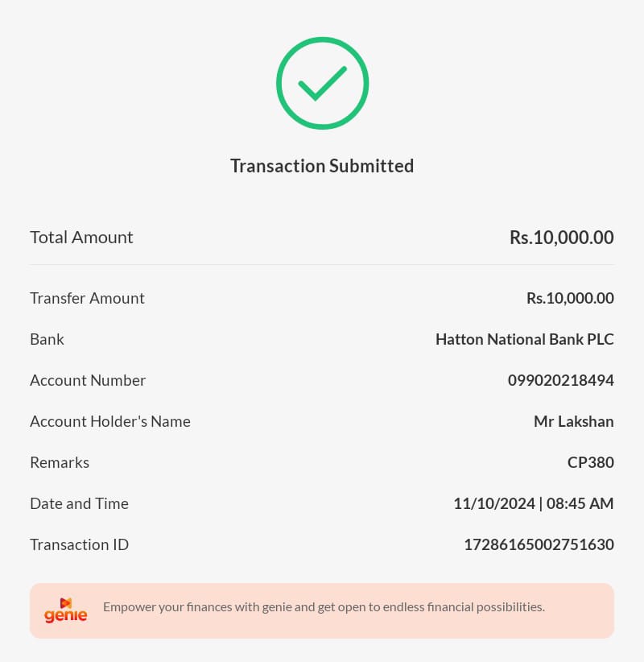The height and width of the screenshot is (662, 644).
Task: Click the Transfer Amount label
Action: click(x=87, y=298)
